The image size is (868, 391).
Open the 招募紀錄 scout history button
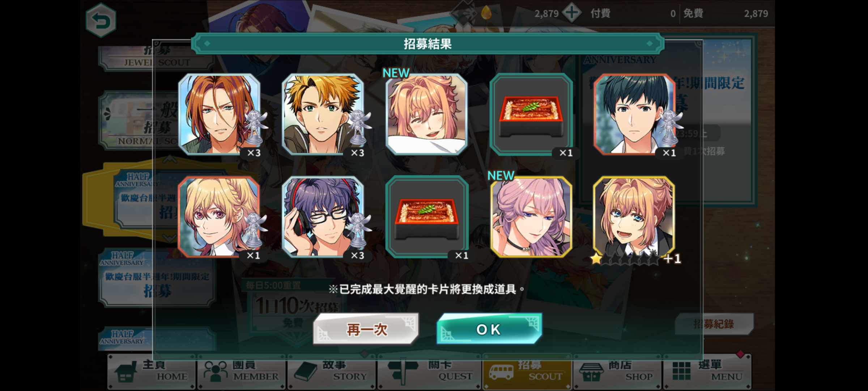[714, 324]
